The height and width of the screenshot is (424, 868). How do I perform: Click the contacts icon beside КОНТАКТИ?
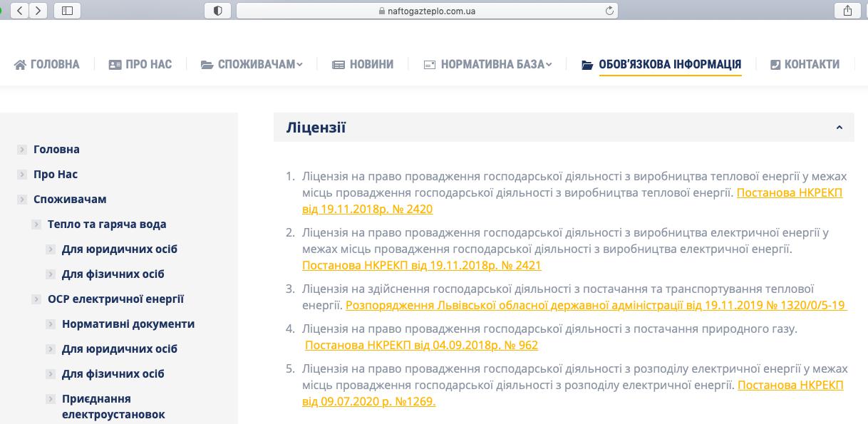coord(775,65)
